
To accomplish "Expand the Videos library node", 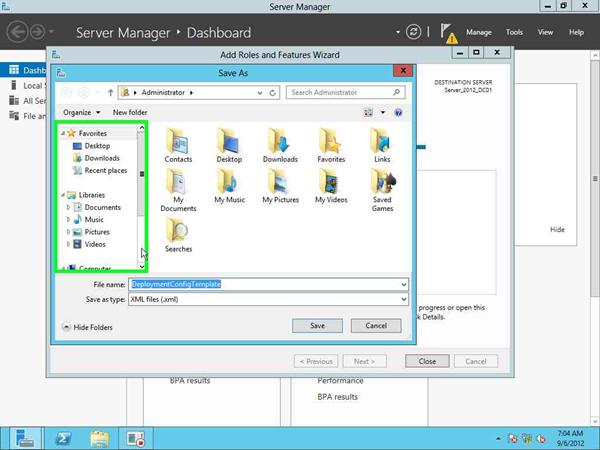I will (x=68, y=244).
